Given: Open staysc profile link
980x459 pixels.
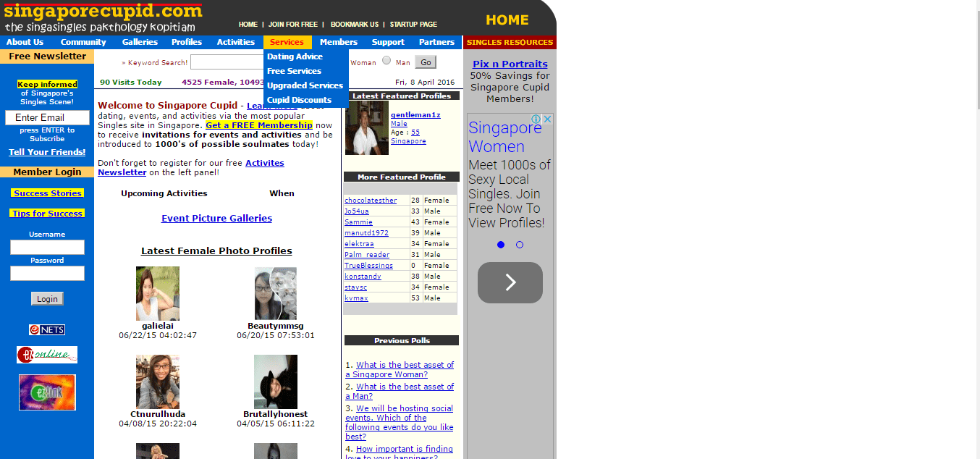Looking at the screenshot, I should coord(355,287).
